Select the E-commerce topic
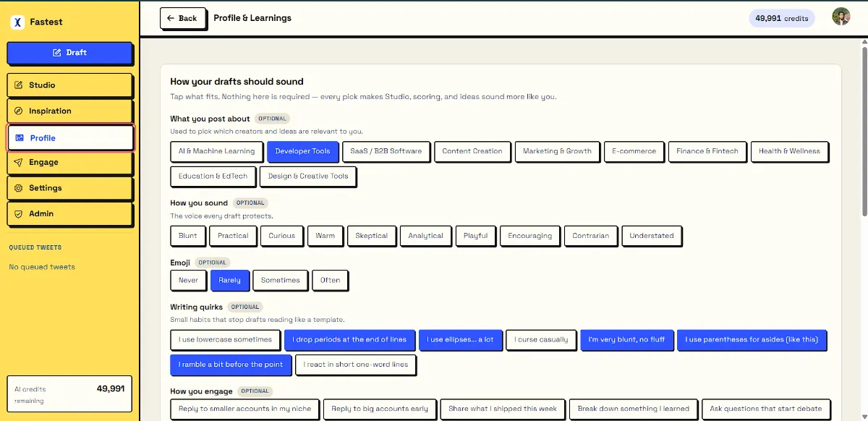 pos(634,152)
